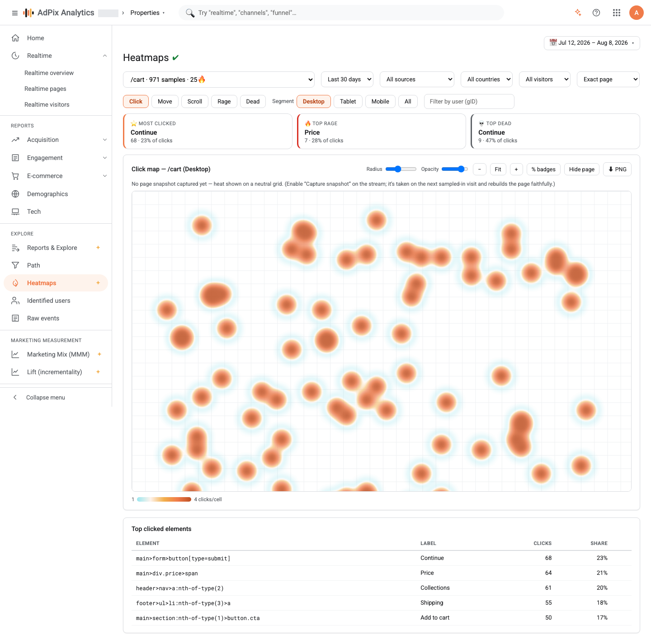
Task: Open the Heatmaps sidebar item
Action: pyautogui.click(x=56, y=283)
